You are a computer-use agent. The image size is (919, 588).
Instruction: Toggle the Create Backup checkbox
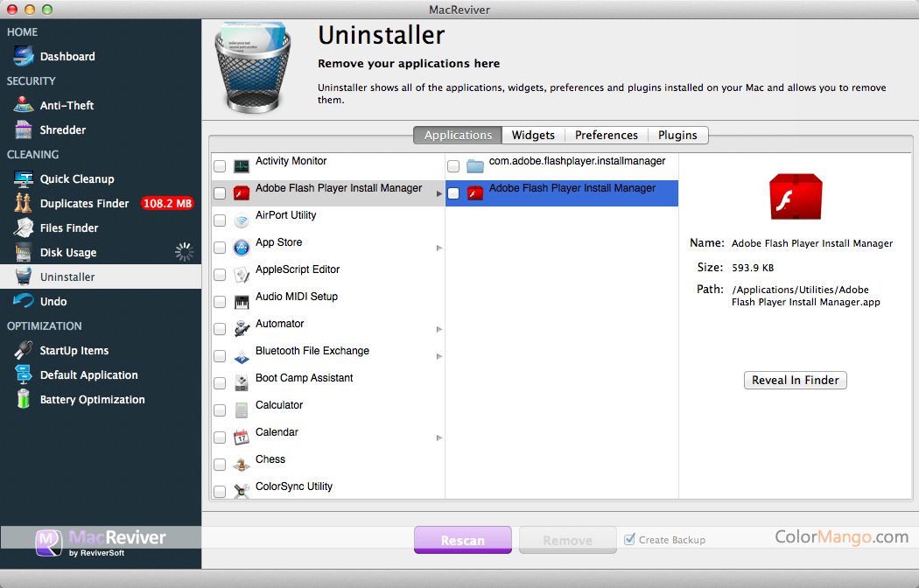[x=629, y=540]
